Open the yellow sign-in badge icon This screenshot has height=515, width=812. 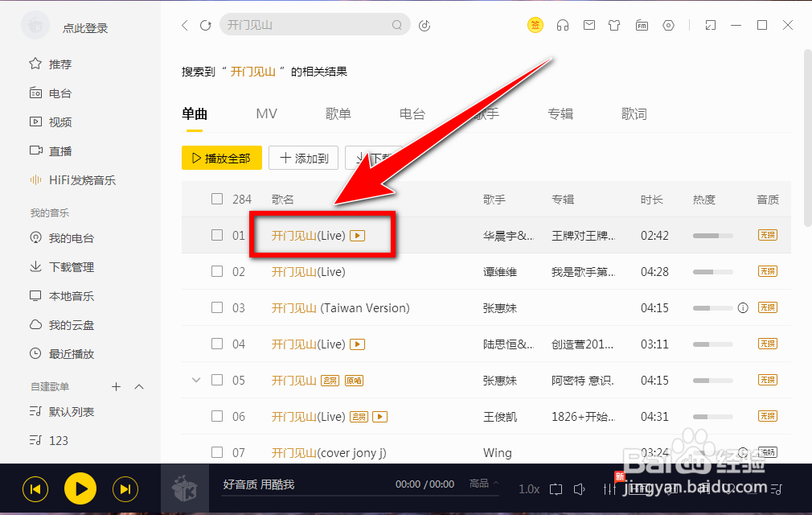pyautogui.click(x=535, y=25)
